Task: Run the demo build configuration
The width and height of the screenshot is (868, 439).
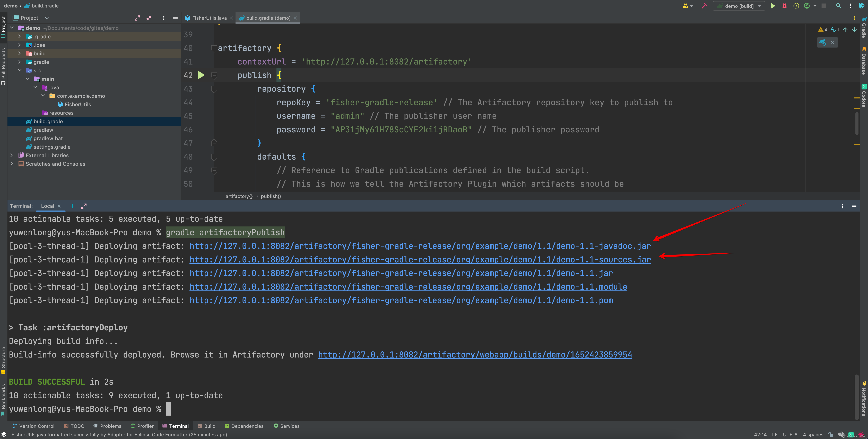Action: pos(773,6)
